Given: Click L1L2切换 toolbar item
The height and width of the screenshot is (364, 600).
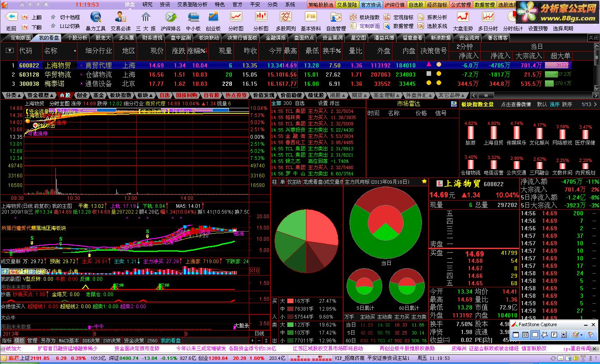Looking at the screenshot, I should (65, 26).
